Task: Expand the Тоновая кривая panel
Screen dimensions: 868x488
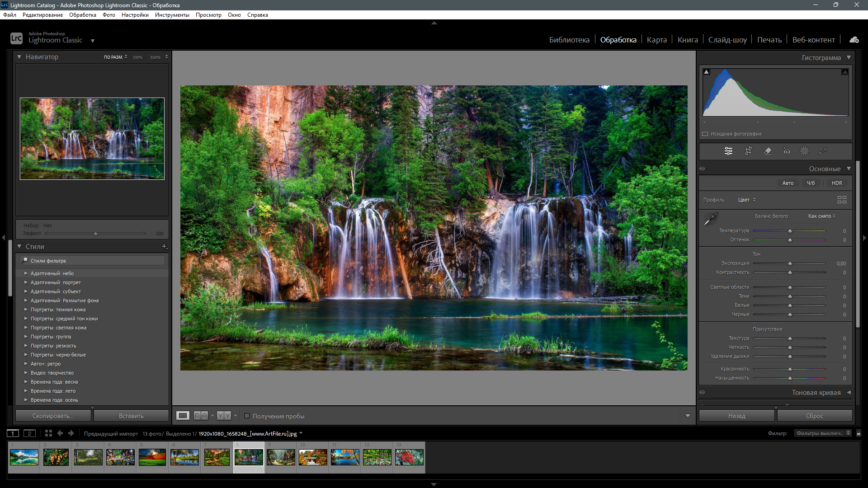Action: pyautogui.click(x=849, y=392)
